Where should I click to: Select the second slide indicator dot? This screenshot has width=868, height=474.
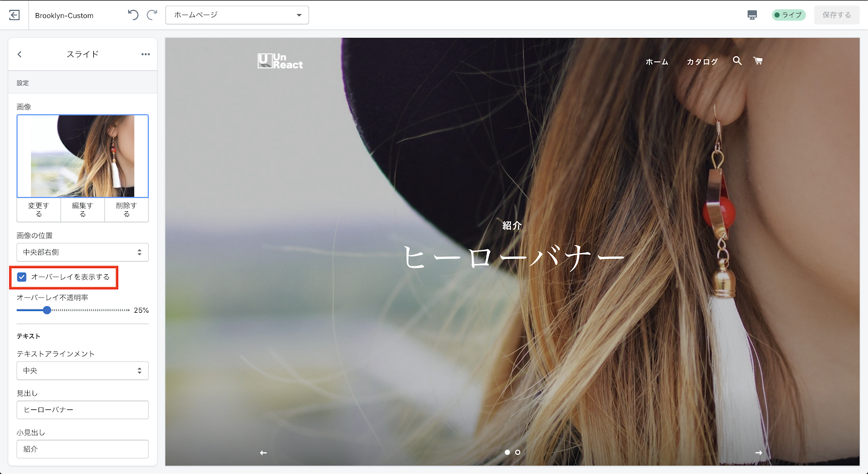(518, 452)
